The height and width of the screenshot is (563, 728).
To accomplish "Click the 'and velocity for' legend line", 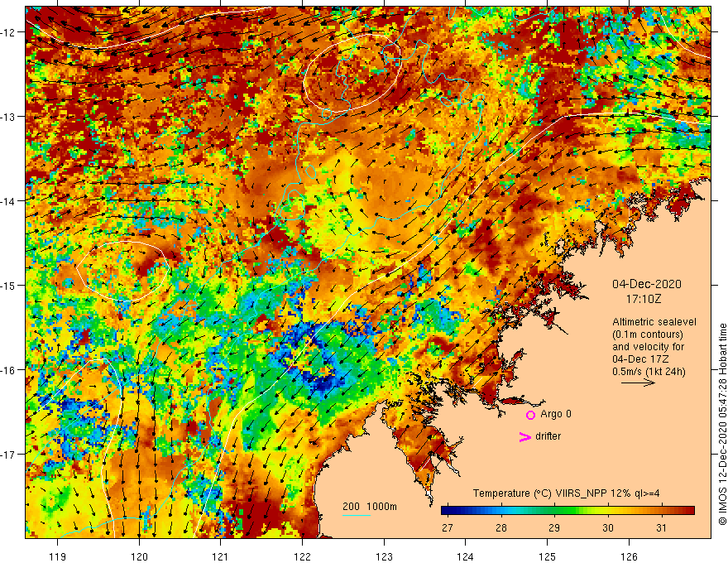I will (x=648, y=347).
